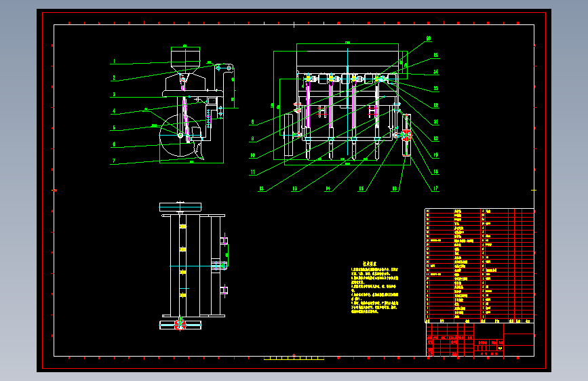
Task: Select callout number 16 below front view
Action: coord(395,188)
